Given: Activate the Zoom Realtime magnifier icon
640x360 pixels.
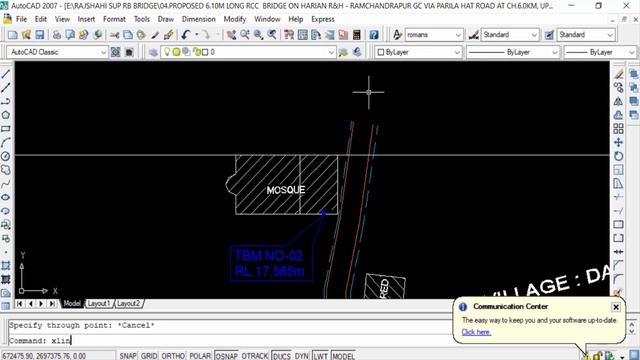Looking at the screenshot, I should coord(244,35).
